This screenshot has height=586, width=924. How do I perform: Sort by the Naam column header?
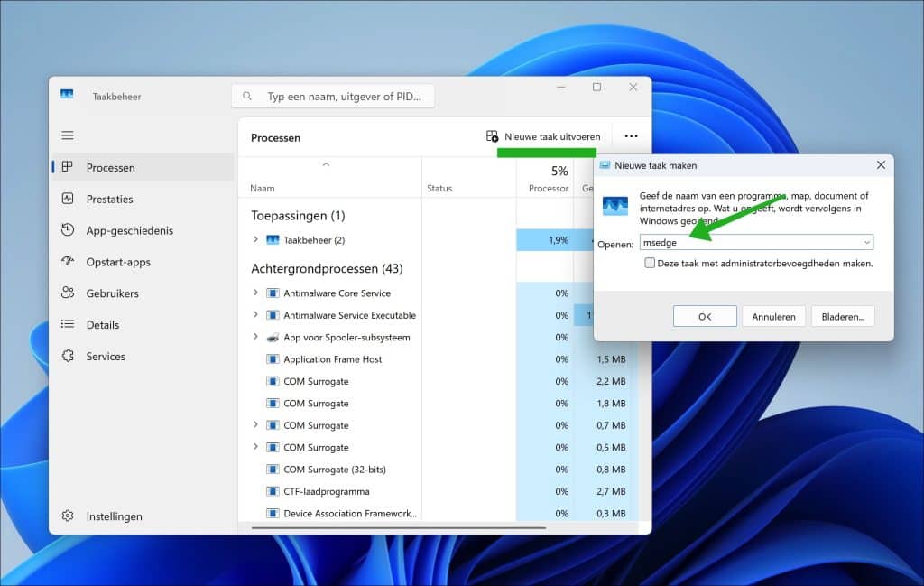263,188
